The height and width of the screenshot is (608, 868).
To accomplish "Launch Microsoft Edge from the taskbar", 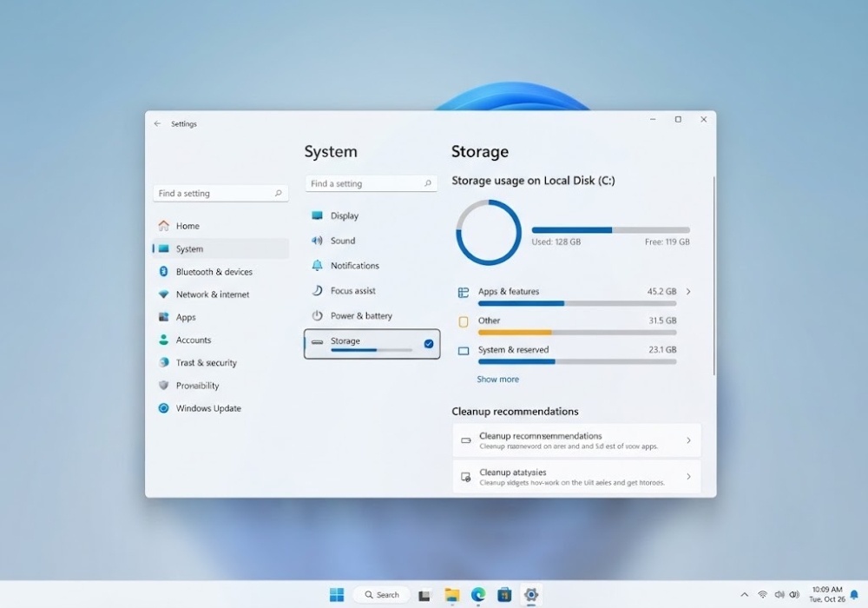I will click(477, 595).
